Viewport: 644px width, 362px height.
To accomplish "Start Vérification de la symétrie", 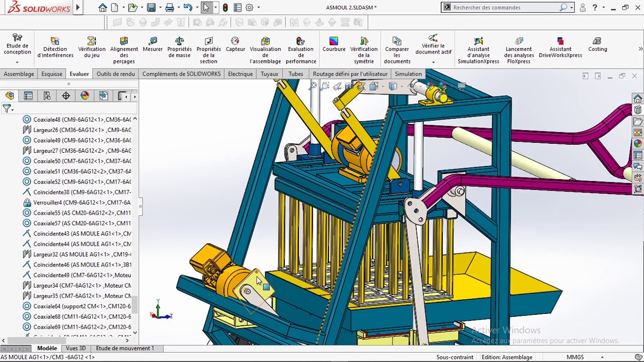I will click(364, 50).
